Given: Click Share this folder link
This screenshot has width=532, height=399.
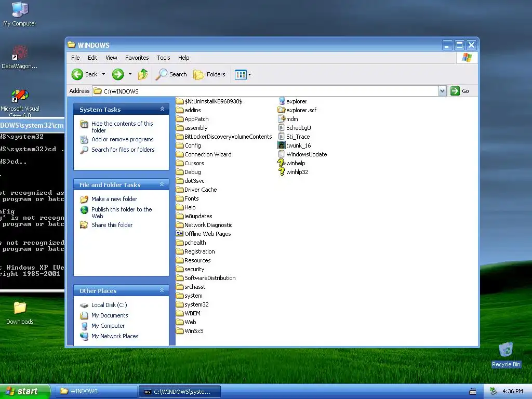Looking at the screenshot, I should (112, 225).
